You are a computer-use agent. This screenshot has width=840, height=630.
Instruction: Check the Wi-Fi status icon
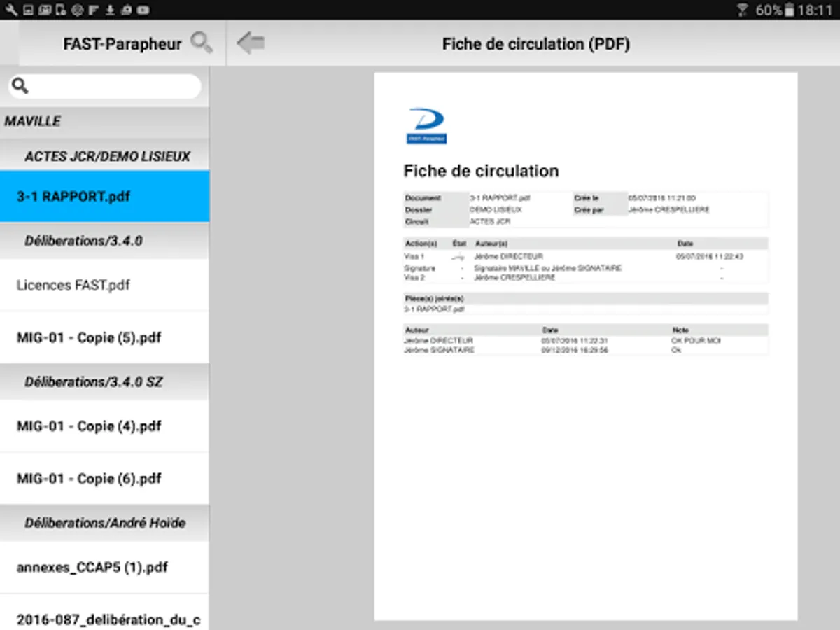click(743, 10)
